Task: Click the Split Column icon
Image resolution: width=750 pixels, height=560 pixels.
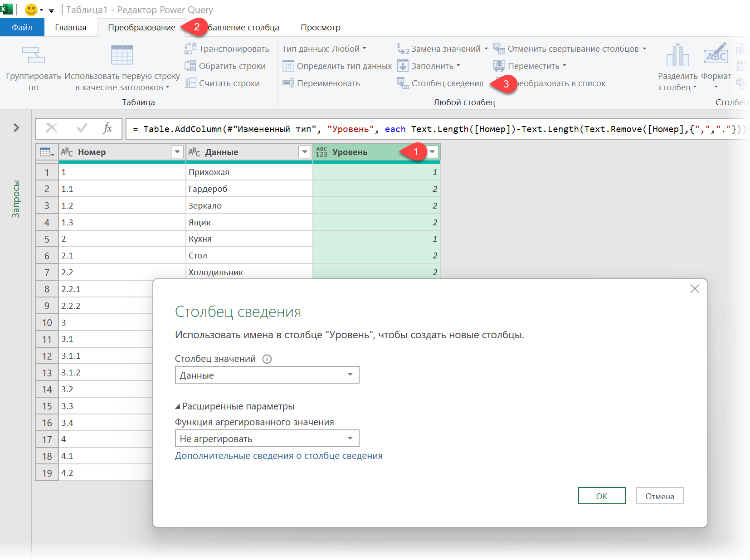Action: pyautogui.click(x=678, y=55)
